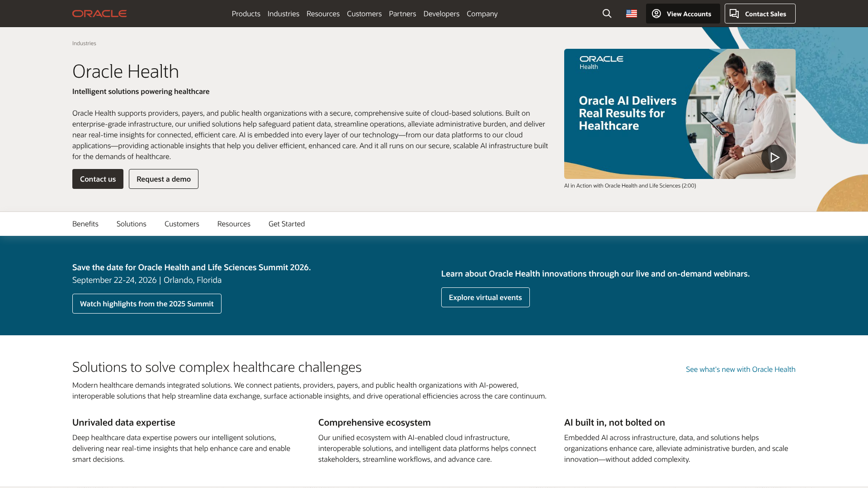868x488 pixels.
Task: Click the Oracle logo in the header
Action: point(99,13)
